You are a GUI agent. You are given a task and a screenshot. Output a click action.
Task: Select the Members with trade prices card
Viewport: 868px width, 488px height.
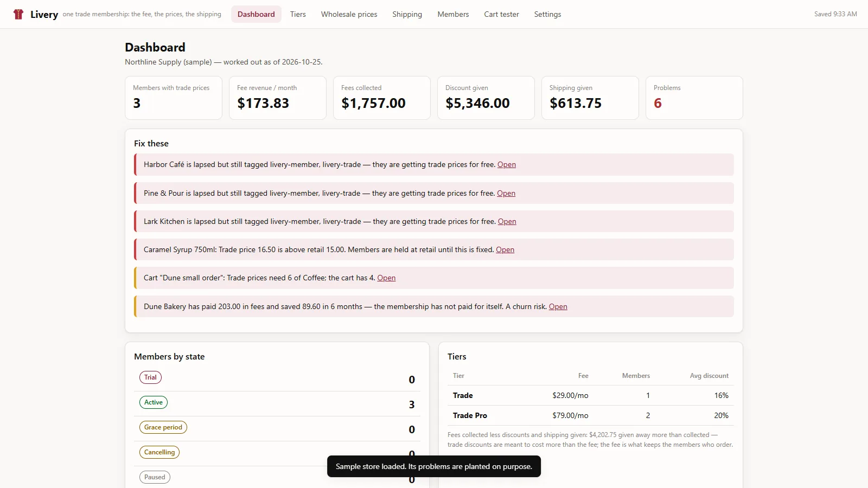click(174, 98)
